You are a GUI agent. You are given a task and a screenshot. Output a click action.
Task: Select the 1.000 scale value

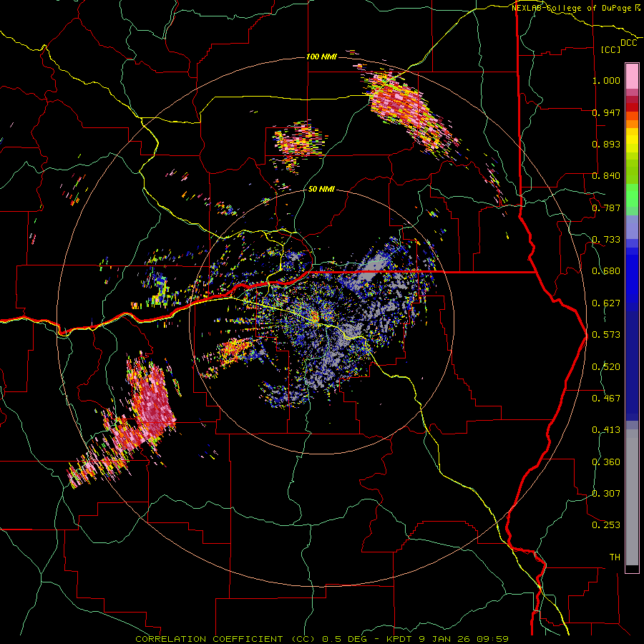(606, 80)
